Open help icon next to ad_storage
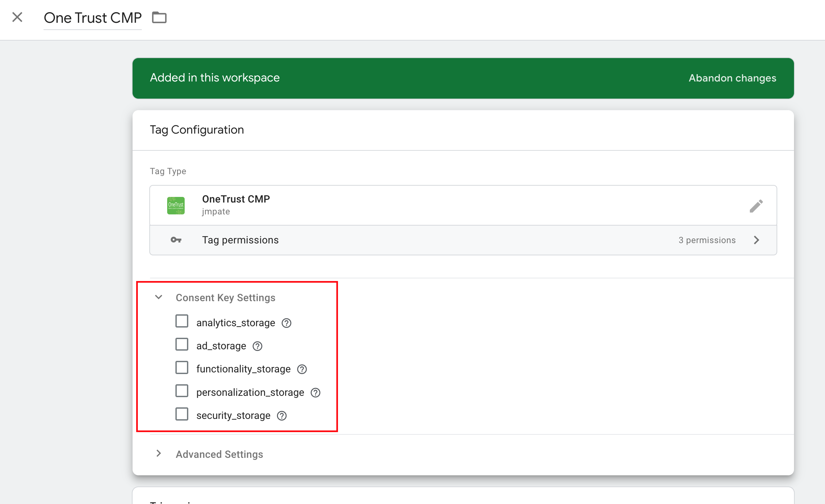The image size is (825, 504). click(x=257, y=346)
